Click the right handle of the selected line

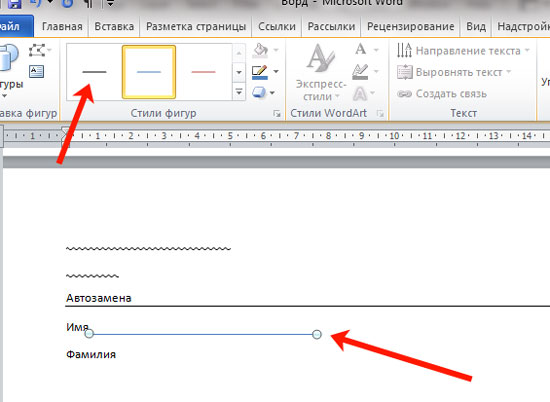click(317, 334)
